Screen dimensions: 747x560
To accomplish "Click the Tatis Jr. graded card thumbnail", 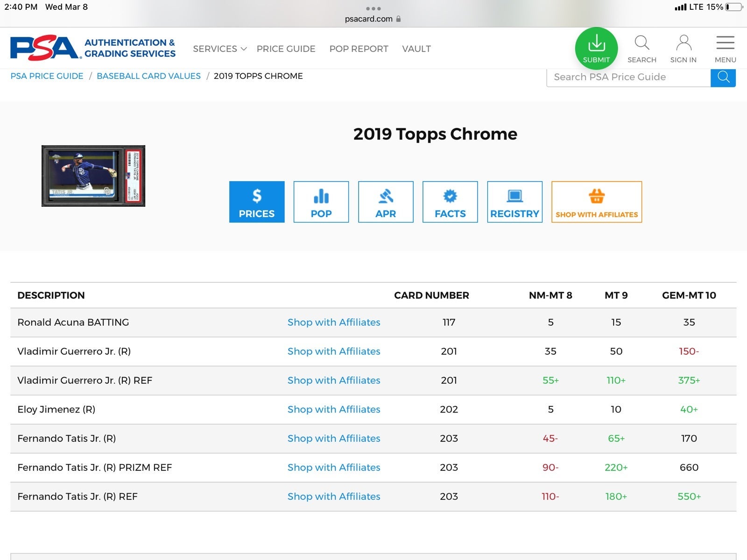I will coord(93,176).
